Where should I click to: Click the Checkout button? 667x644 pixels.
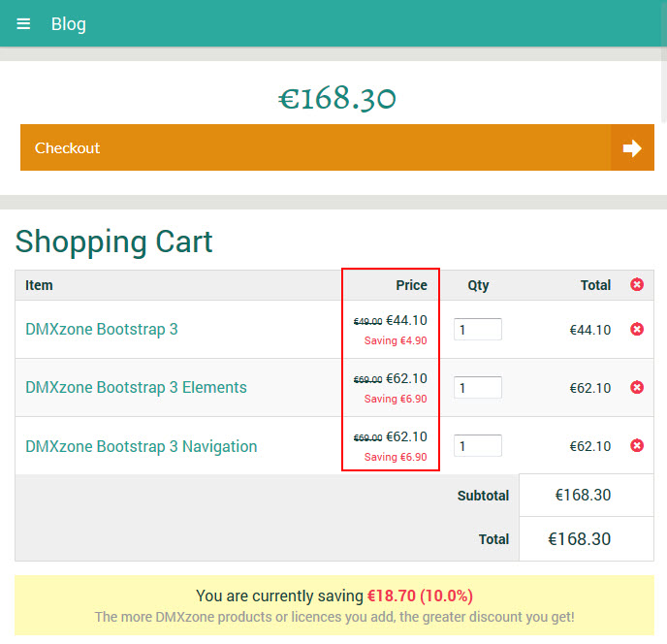(337, 147)
